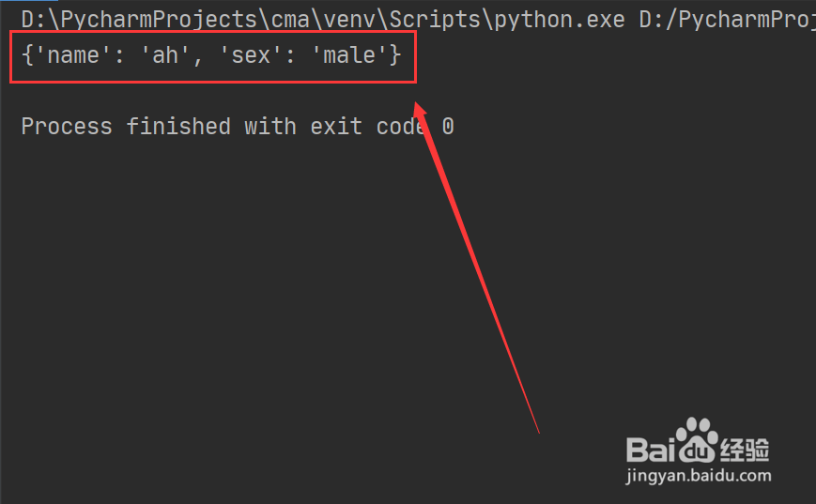Click the word "finished" in the console
This screenshot has height=504, width=816.
coord(178,127)
